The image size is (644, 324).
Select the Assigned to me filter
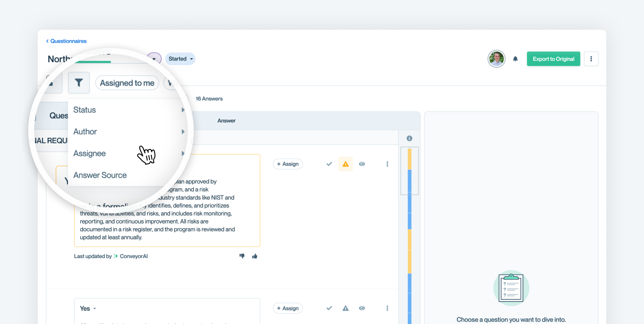127,83
